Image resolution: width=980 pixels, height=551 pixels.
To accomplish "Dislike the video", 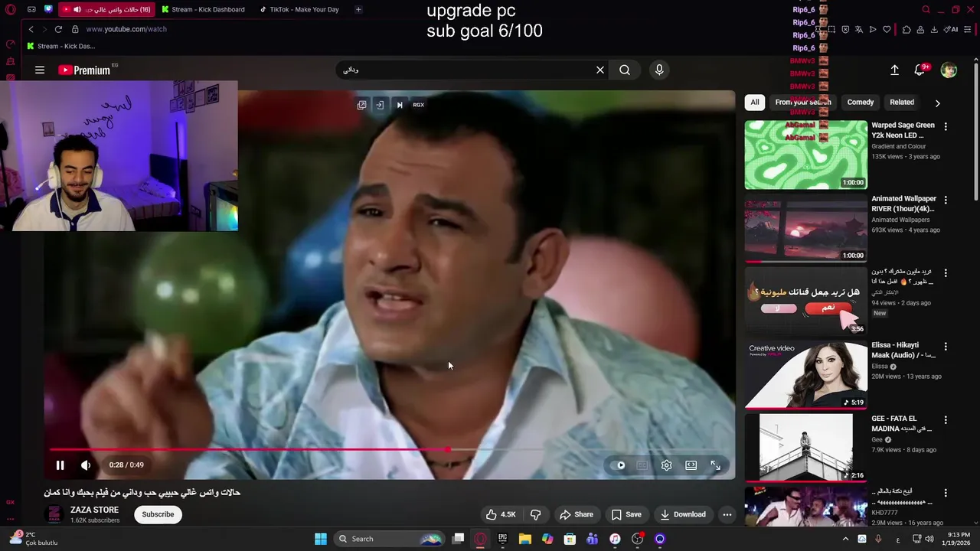I will (536, 514).
